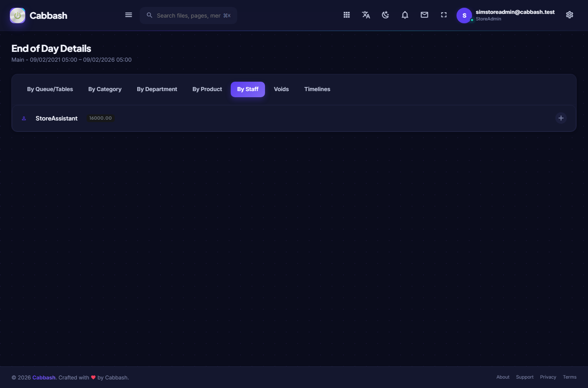Image resolution: width=588 pixels, height=388 pixels.
Task: Click the StoreAssistant person icon
Action: 24,118
